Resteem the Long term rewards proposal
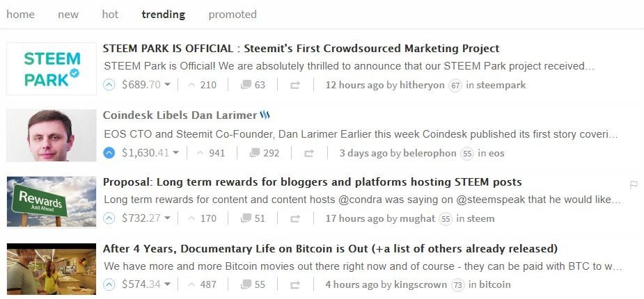Image resolution: width=644 pixels, height=299 pixels. point(295,219)
